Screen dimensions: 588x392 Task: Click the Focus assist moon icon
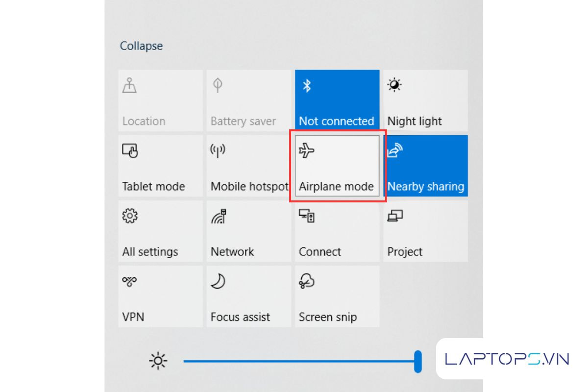(218, 281)
